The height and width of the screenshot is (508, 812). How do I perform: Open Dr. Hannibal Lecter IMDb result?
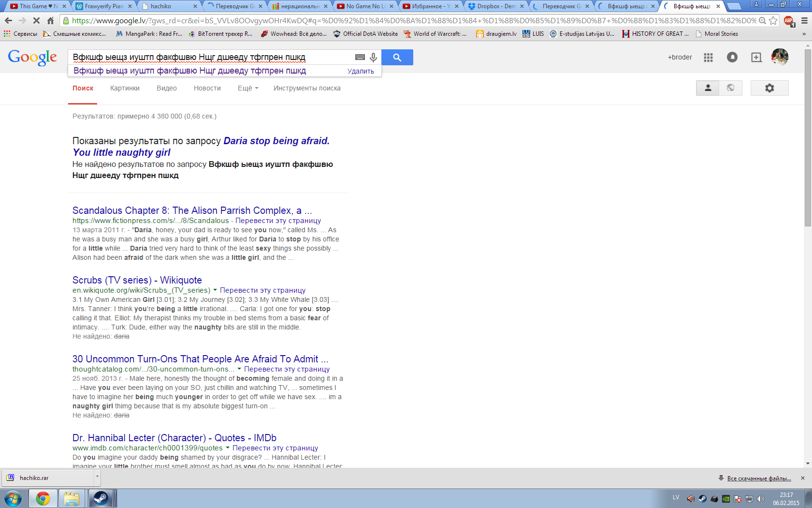tap(174, 438)
